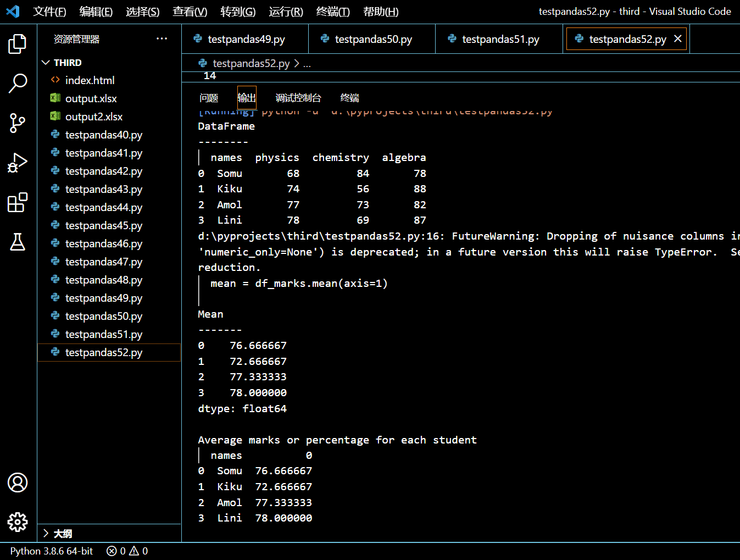Switch to the 问题 problems panel tab

point(209,98)
